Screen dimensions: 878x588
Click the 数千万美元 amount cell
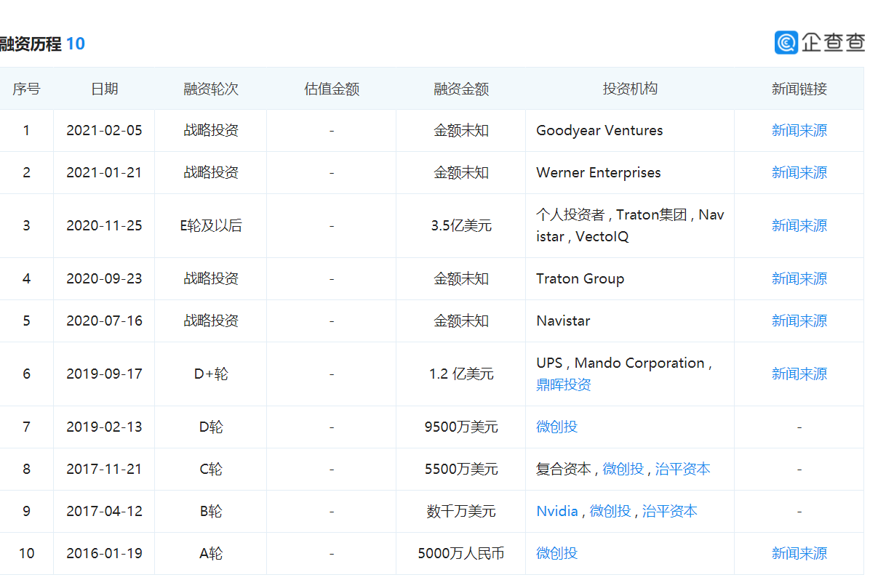pos(461,512)
